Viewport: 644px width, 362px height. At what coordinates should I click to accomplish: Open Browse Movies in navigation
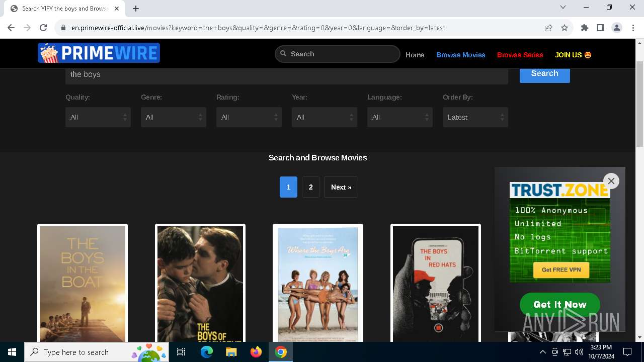pos(461,55)
